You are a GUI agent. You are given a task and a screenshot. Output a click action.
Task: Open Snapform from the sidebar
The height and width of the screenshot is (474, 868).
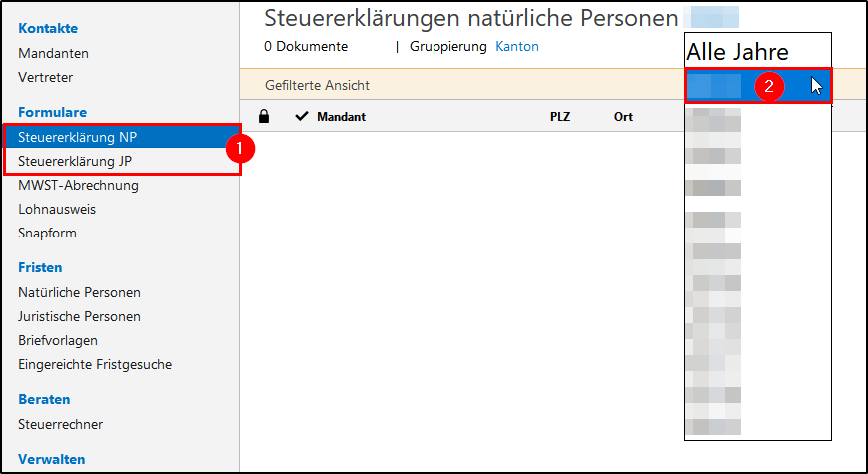point(47,234)
